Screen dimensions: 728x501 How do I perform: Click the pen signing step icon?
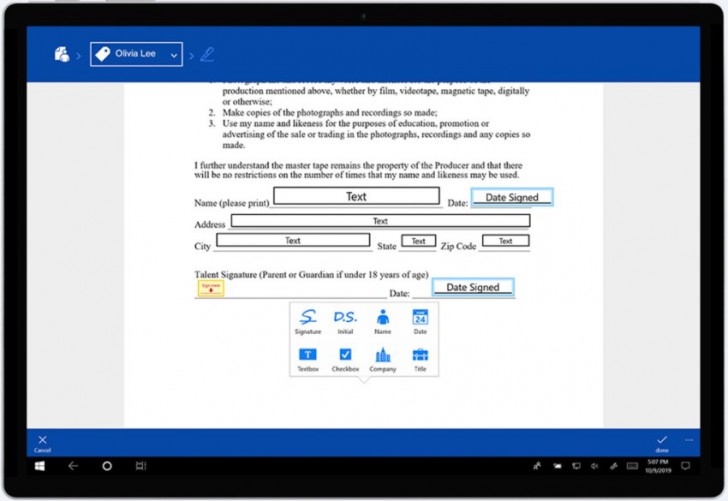click(207, 55)
